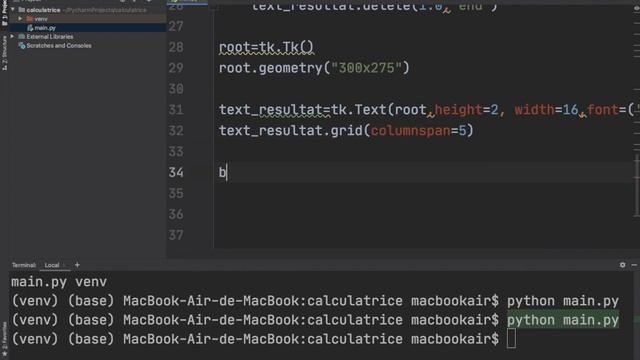
Task: Collapse the calculatrice project root arrow
Action: click(13, 10)
